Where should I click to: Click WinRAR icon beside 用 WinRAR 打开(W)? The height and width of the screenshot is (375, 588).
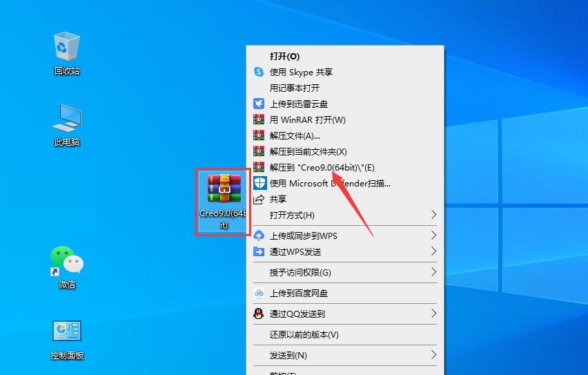pos(259,119)
